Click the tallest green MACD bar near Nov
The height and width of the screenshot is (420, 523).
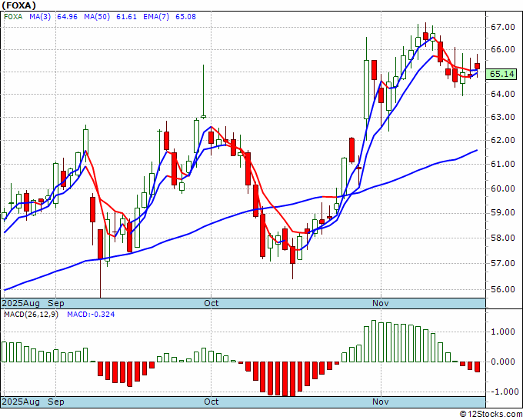tap(374, 341)
